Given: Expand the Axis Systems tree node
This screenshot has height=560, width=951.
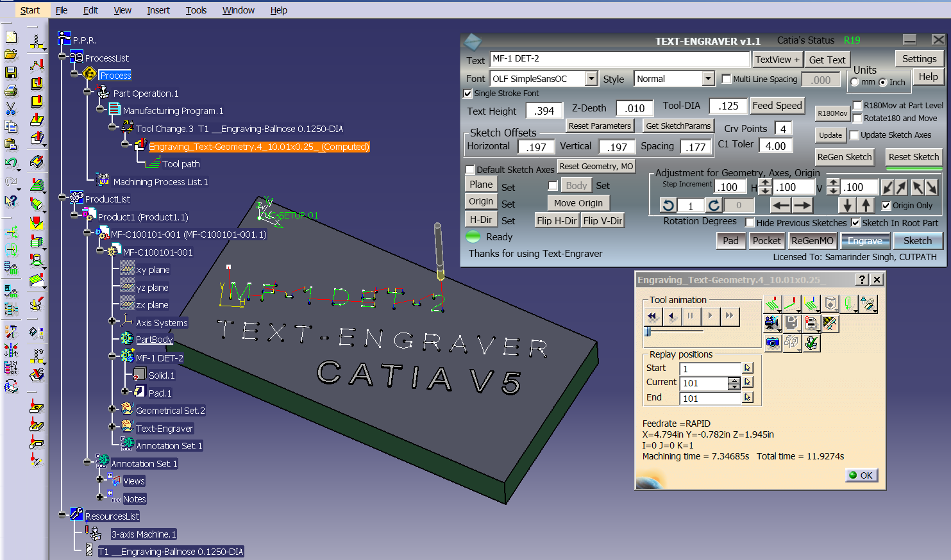Looking at the screenshot, I should (x=112, y=321).
